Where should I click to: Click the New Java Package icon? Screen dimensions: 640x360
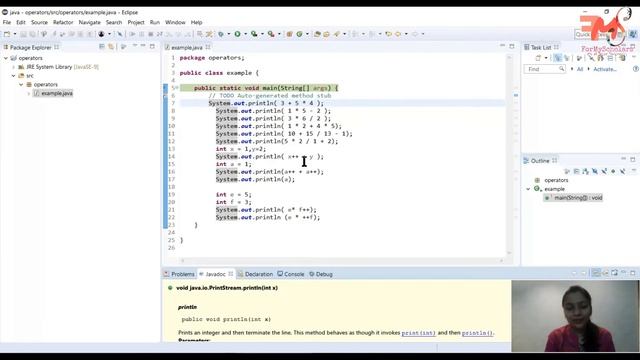(289, 34)
